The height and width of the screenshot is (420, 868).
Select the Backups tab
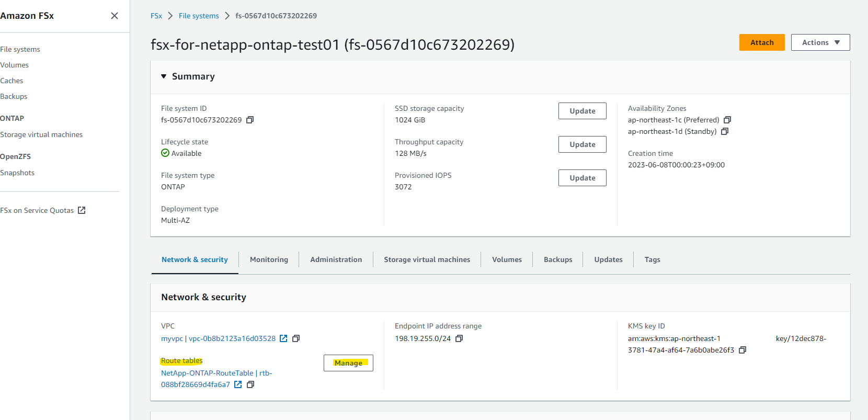coord(558,259)
